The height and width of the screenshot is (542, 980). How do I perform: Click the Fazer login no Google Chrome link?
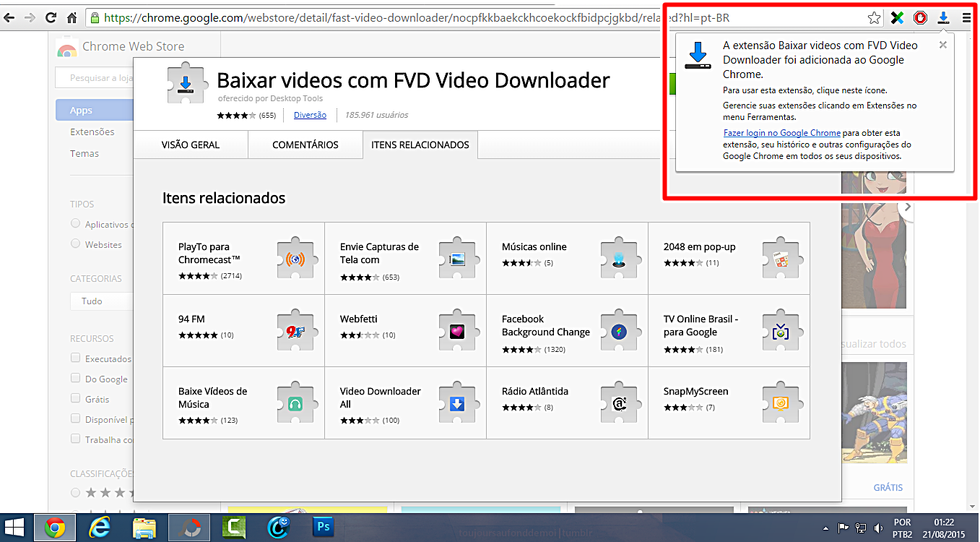pyautogui.click(x=781, y=133)
